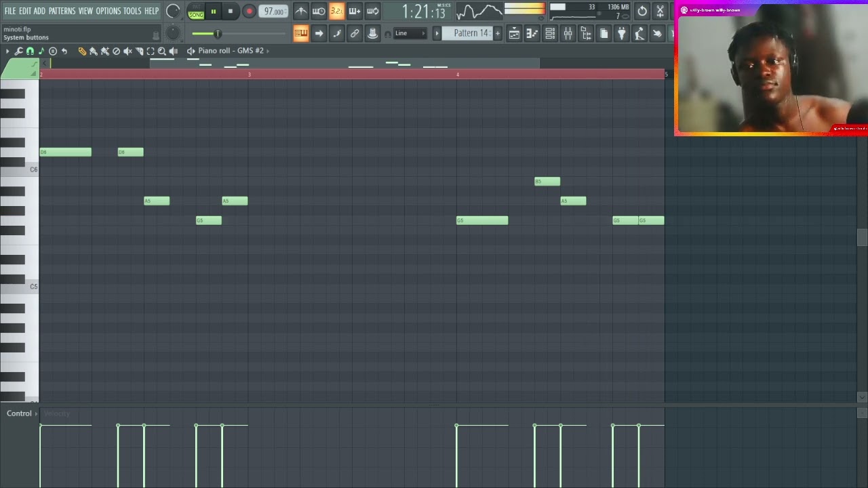The width and height of the screenshot is (868, 488).
Task: Open the FILE menu
Action: point(9,11)
